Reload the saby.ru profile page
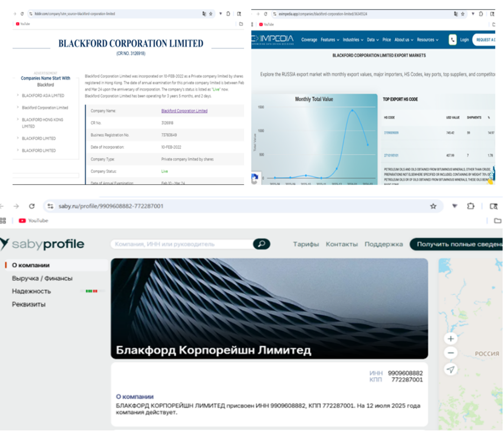504x431 pixels. [x=32, y=206]
